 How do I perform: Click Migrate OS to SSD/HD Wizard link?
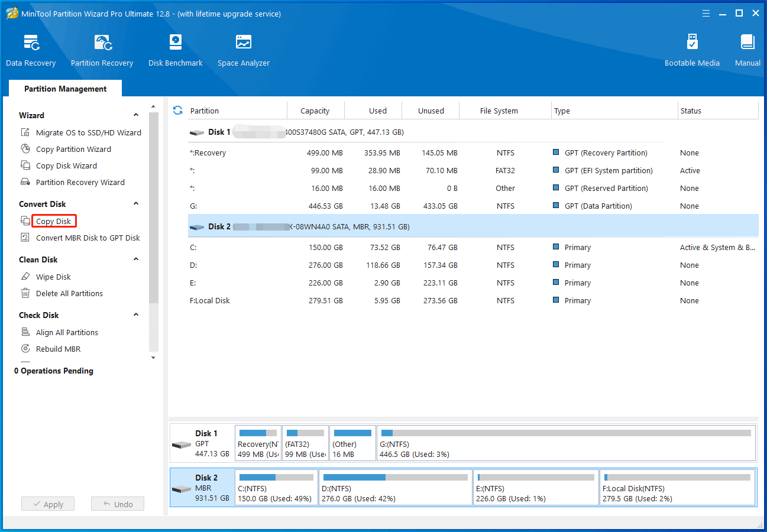coord(89,132)
